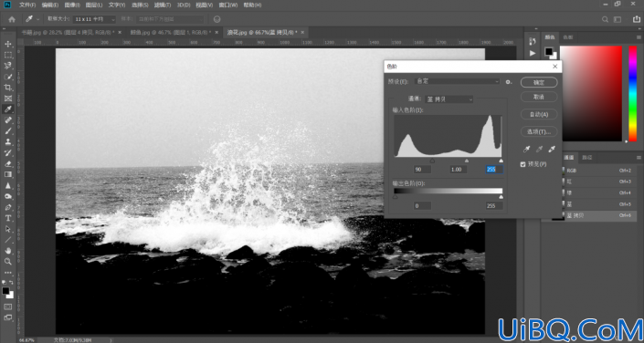
Task: Activate the Zoom tool magnifier
Action: [x=8, y=261]
